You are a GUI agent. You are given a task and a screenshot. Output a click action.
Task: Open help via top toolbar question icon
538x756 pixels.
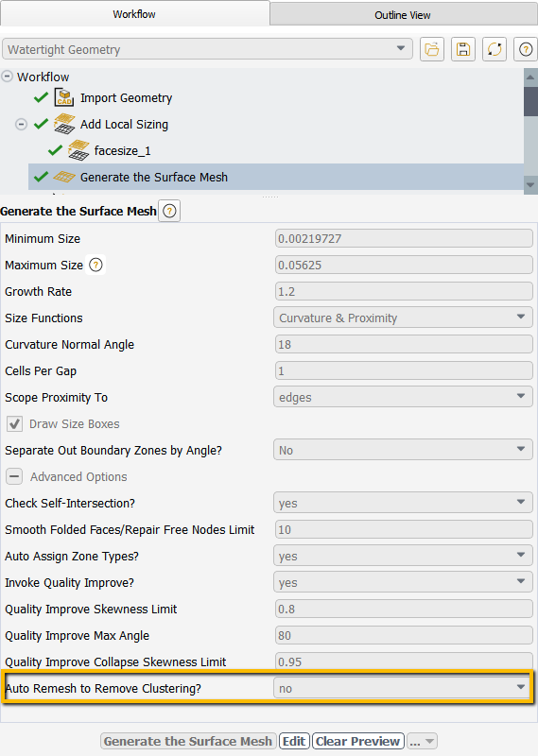(526, 49)
